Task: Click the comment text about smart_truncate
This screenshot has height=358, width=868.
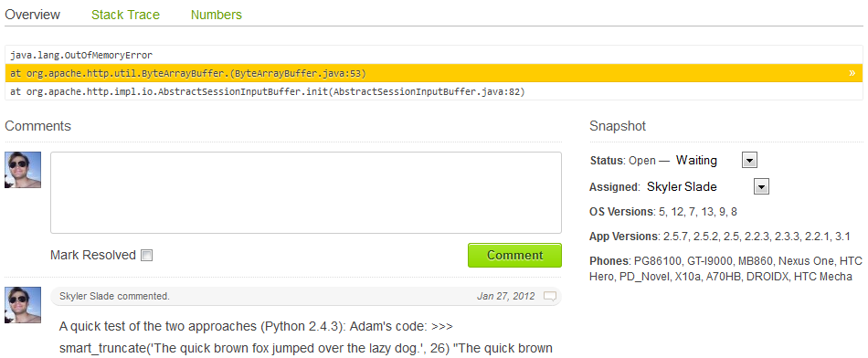Action: tap(306, 337)
